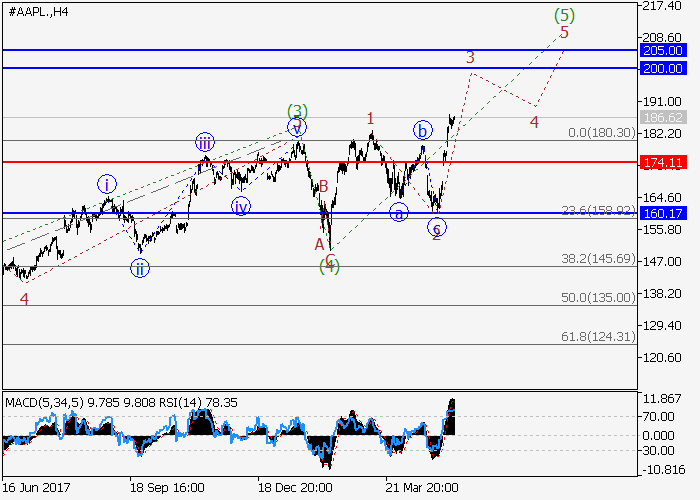Select the 160.17 blue price level tag
Viewport: 700px width, 500px height.
coord(660,213)
